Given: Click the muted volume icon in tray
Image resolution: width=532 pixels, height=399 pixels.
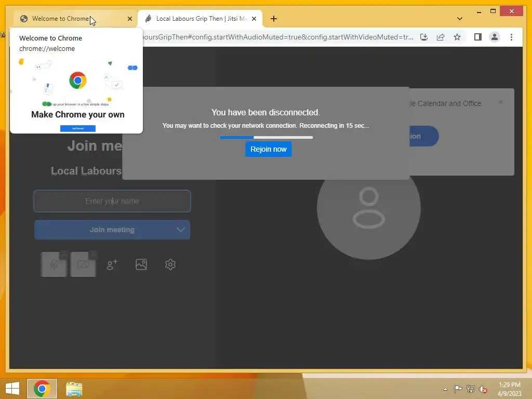Looking at the screenshot, I should pyautogui.click(x=483, y=389).
